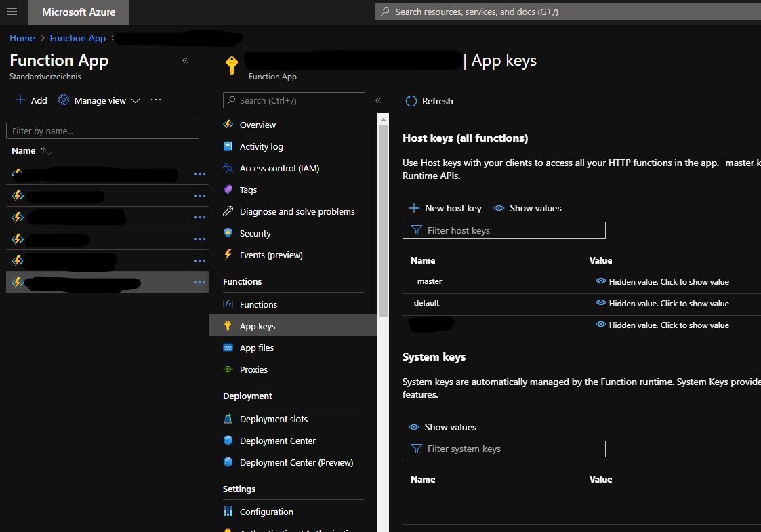761x532 pixels.
Task: Click the New host key button label
Action: pos(453,208)
